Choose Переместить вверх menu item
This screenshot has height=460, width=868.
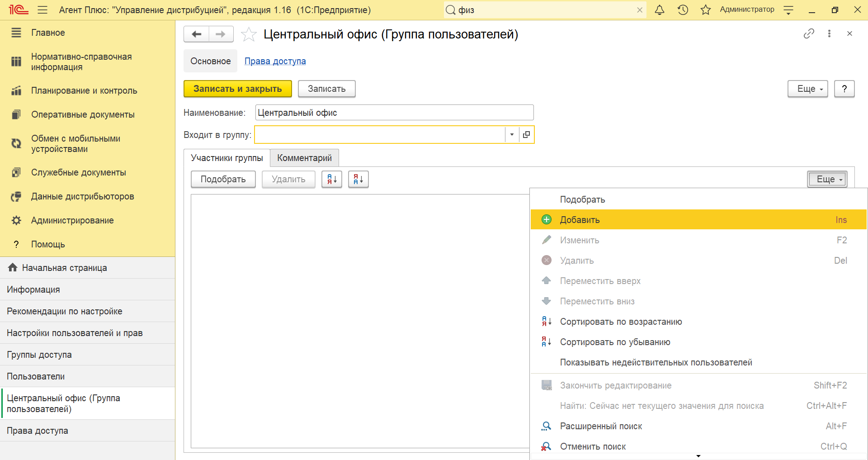pos(698,281)
